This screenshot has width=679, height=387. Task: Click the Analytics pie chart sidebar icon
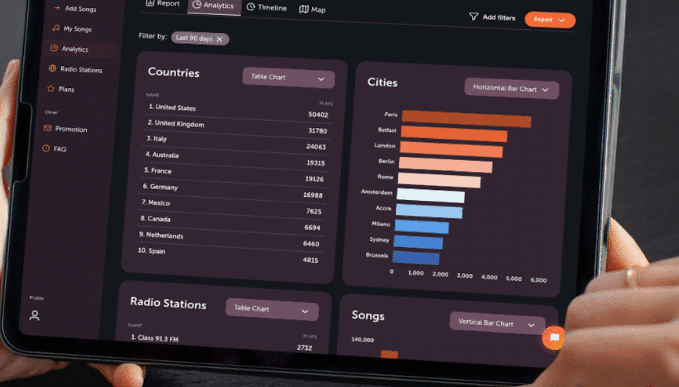54,48
